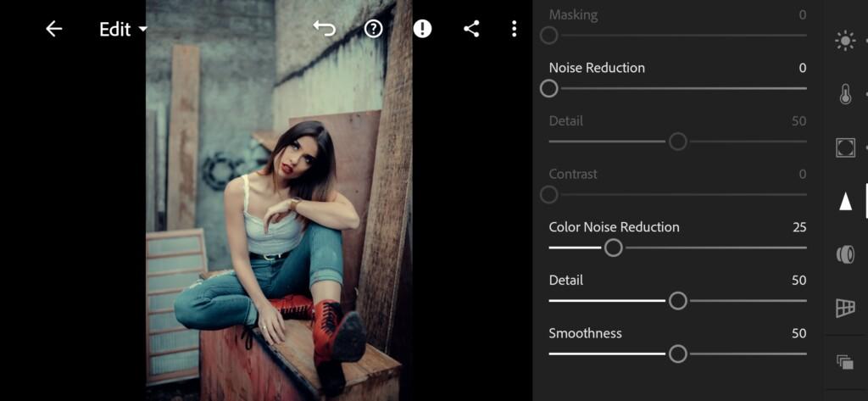Click the Color Noise Reduction value 25
Viewport: 868px width, 401px height.
[799, 227]
